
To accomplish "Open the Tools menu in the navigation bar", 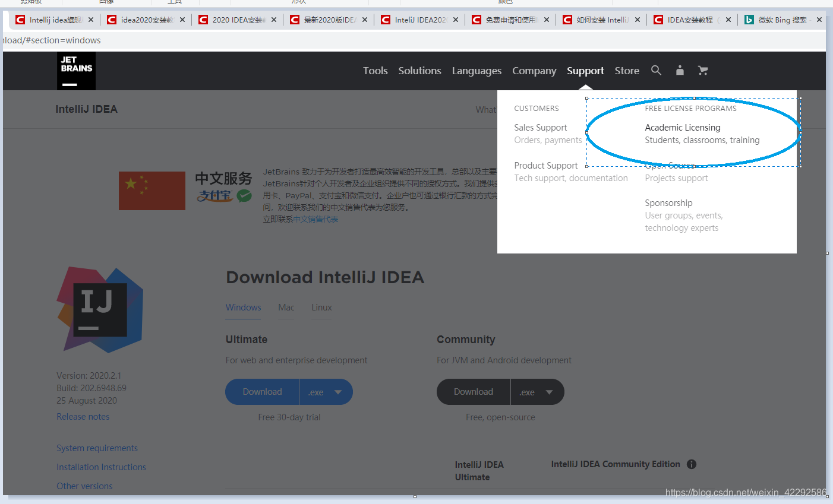I will pyautogui.click(x=376, y=71).
